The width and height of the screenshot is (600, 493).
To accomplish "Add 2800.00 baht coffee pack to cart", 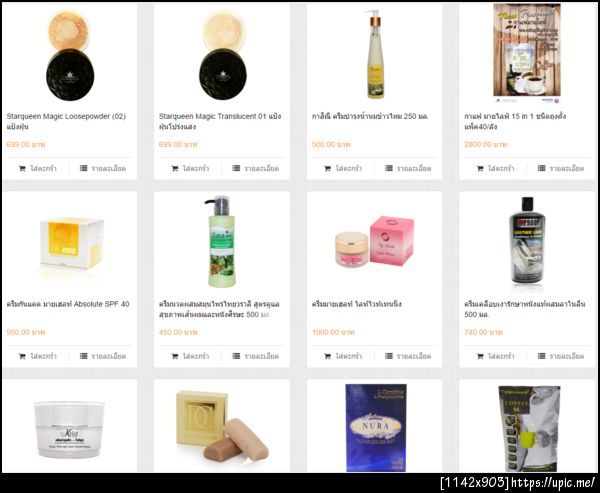I will (496, 168).
